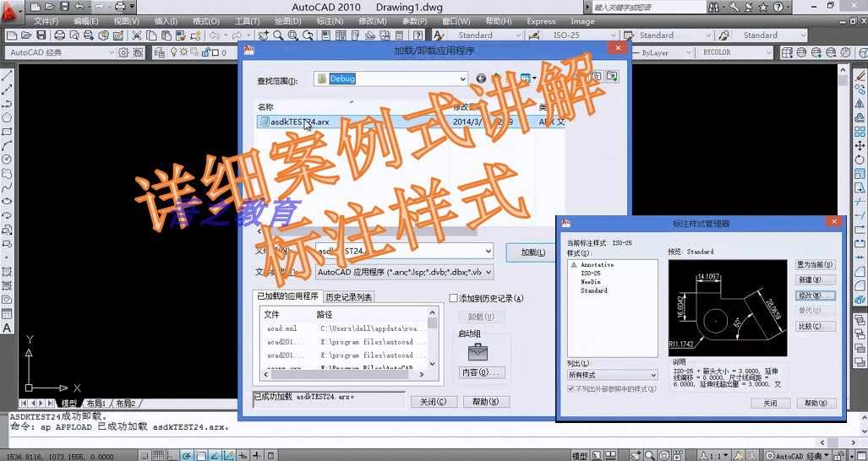Toggle the xref styles checkbox in Dimension Style Manager
This screenshot has width=868, height=461.
570,389
